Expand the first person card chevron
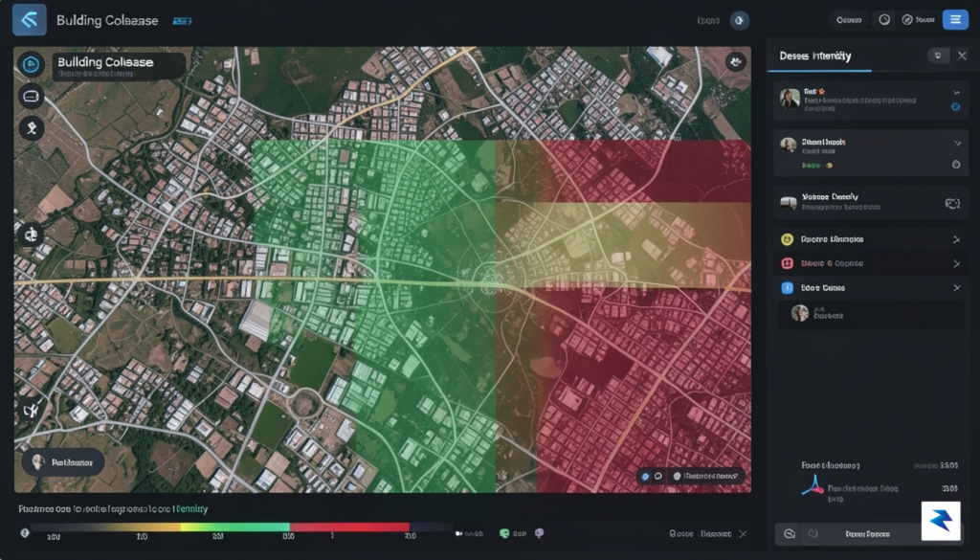 pos(956,93)
